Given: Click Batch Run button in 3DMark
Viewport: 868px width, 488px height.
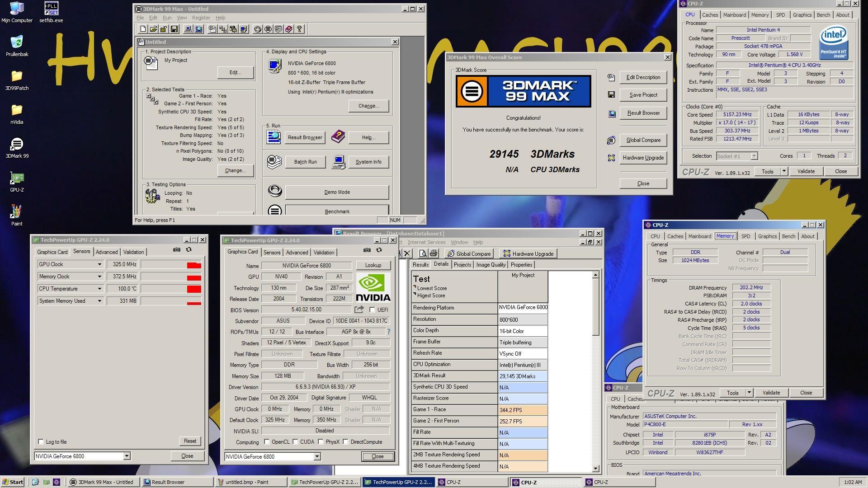Looking at the screenshot, I should point(305,162).
